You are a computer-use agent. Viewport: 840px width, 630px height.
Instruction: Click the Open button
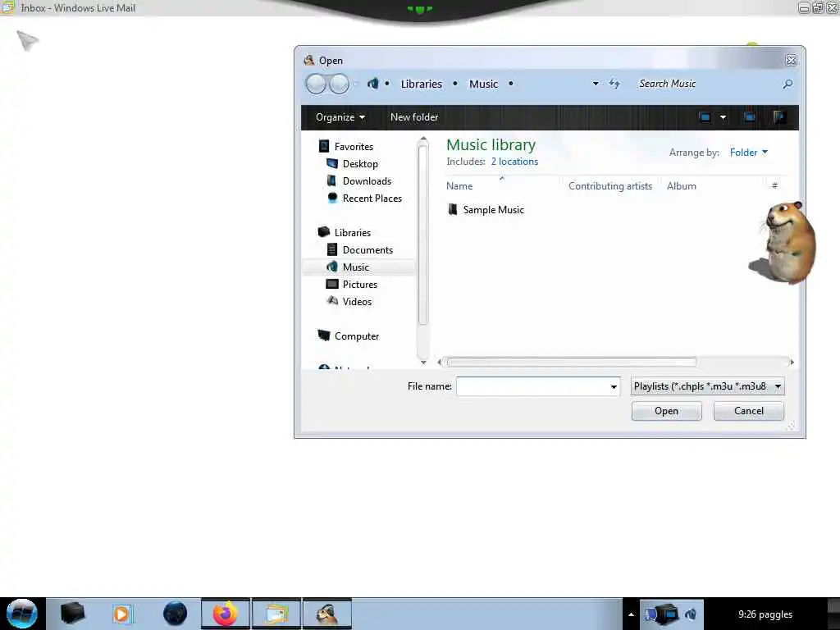[x=666, y=411]
